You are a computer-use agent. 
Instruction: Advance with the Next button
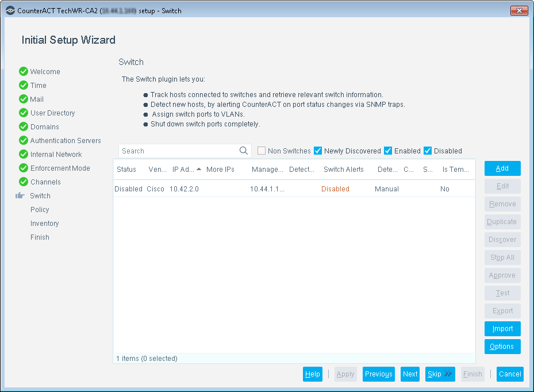[410, 374]
